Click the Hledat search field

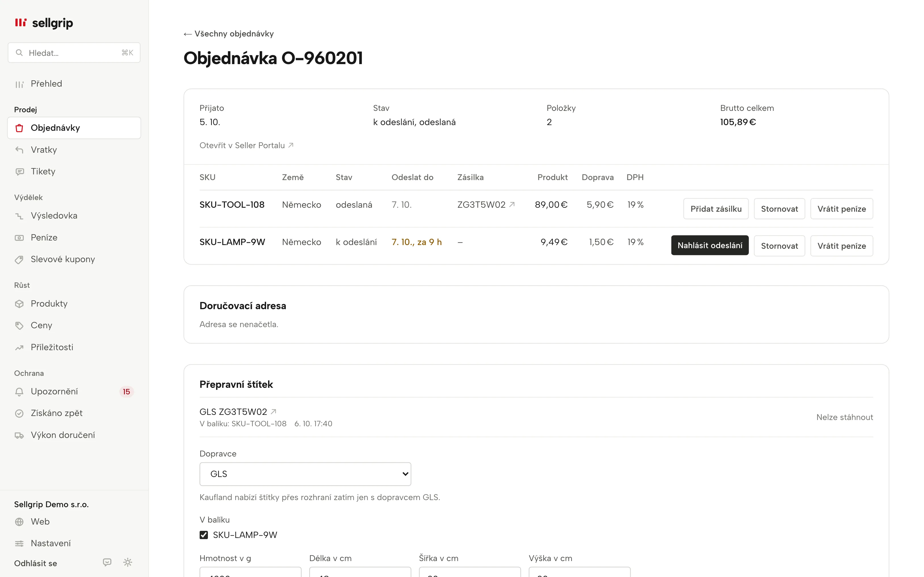pos(74,53)
